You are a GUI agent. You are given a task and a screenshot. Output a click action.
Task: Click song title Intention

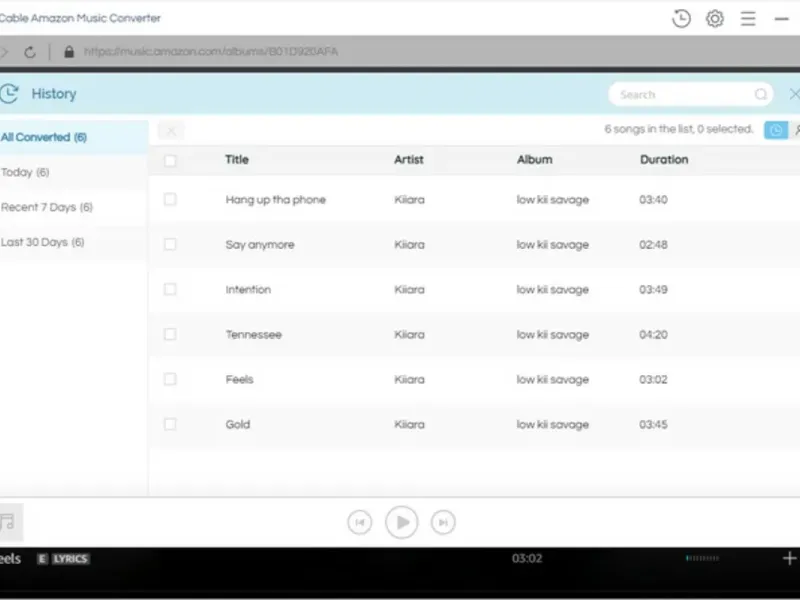[248, 290]
